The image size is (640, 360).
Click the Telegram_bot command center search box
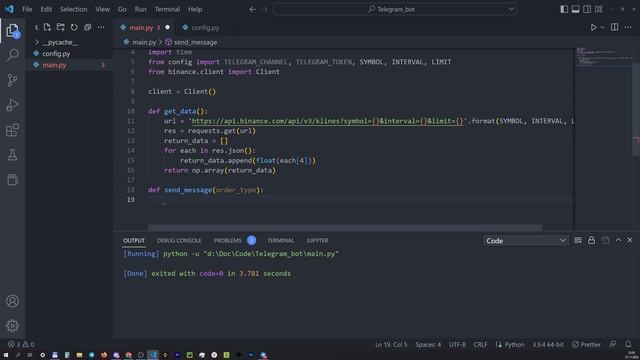(395, 9)
